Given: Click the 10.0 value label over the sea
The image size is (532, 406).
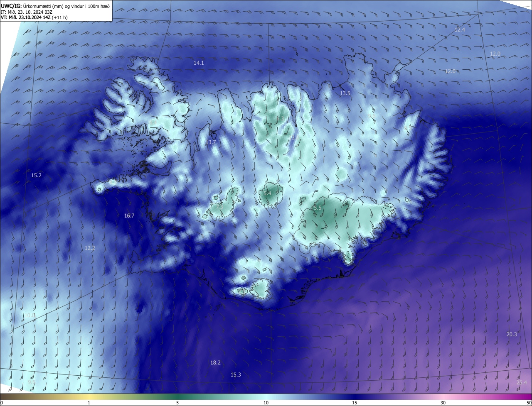Looking at the screenshot, I should tap(29, 316).
